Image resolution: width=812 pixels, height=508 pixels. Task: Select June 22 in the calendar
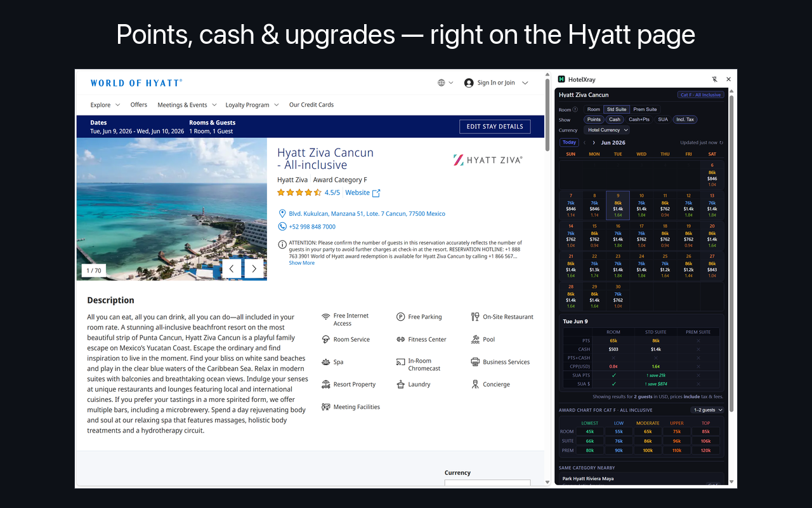click(x=594, y=267)
